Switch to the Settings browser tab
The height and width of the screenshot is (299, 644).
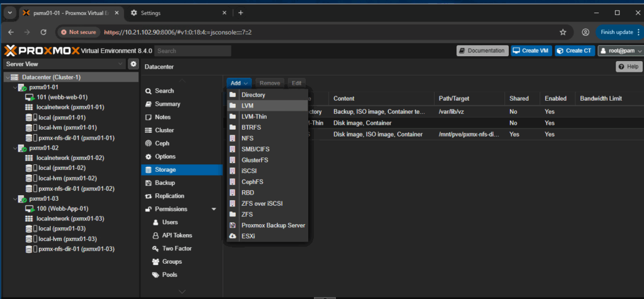178,13
